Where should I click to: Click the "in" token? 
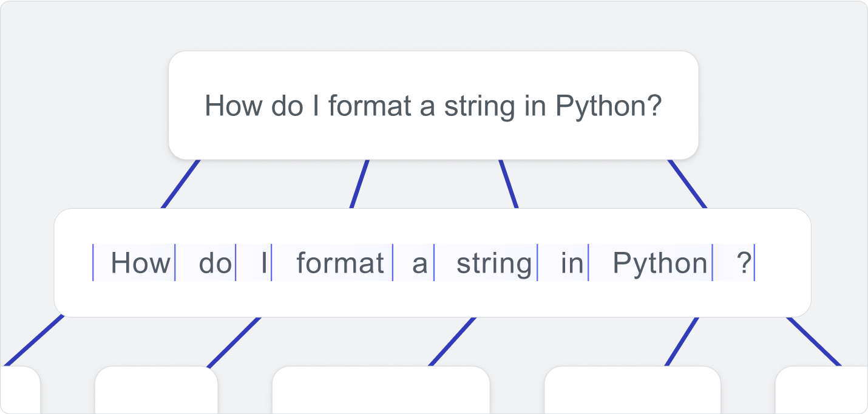(x=563, y=263)
